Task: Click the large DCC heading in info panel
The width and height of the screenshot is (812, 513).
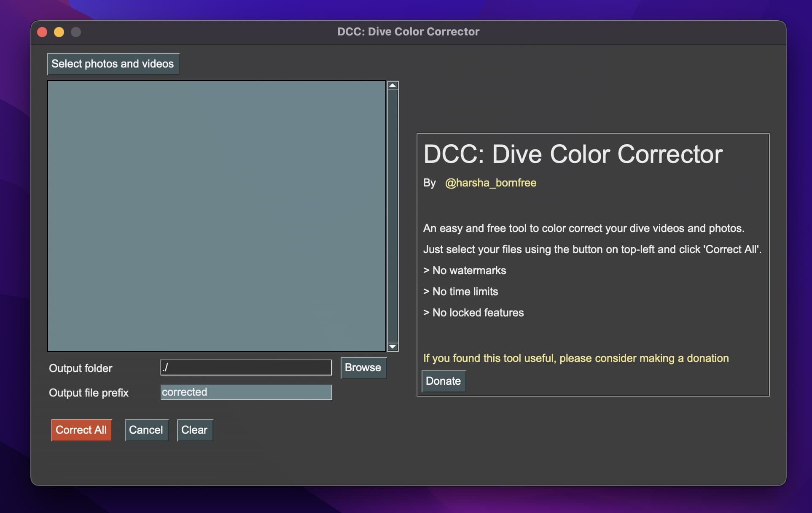Action: [573, 154]
